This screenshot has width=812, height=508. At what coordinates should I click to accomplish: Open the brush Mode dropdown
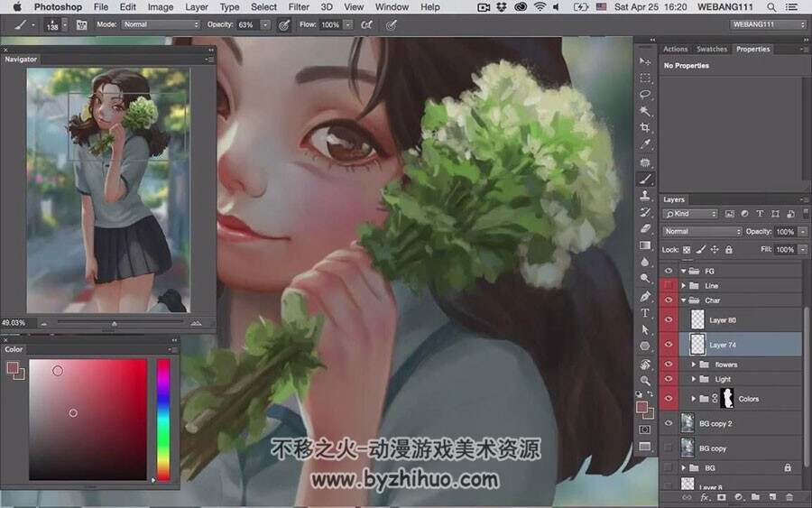[x=161, y=24]
